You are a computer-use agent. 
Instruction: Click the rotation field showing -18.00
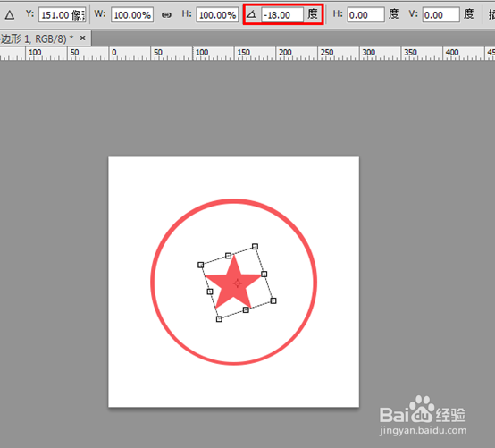coord(282,15)
